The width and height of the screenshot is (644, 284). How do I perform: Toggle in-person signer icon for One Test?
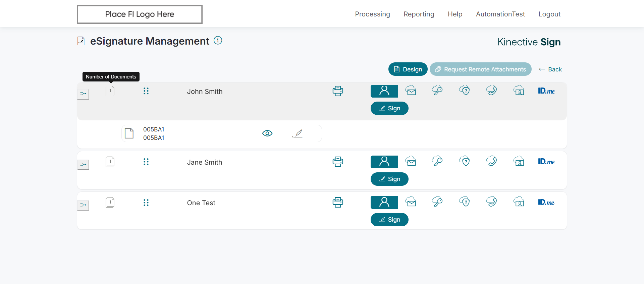(x=384, y=203)
